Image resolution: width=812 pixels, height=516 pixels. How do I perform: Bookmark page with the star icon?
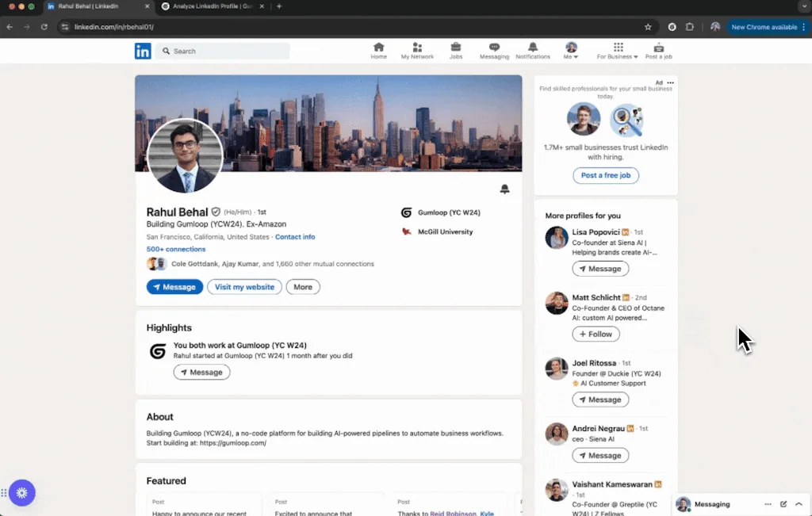click(648, 27)
